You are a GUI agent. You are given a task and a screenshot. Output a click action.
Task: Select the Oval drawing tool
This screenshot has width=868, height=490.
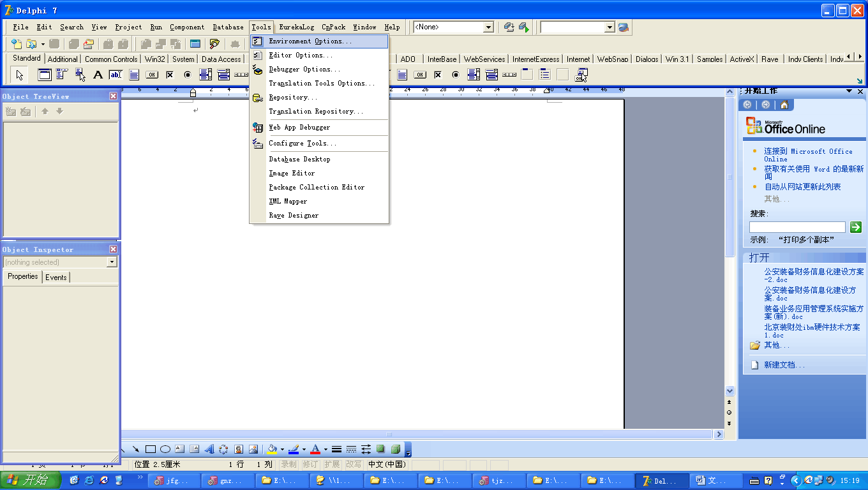[165, 449]
